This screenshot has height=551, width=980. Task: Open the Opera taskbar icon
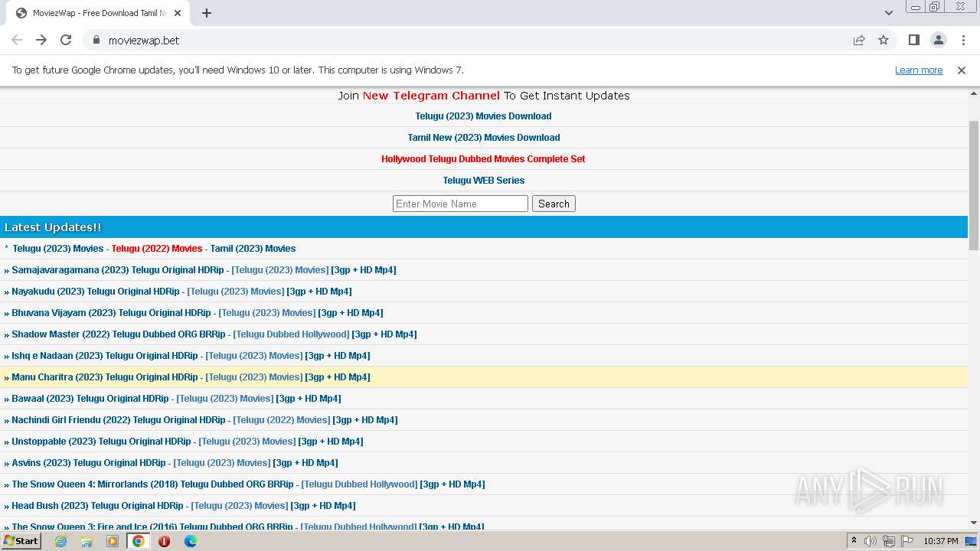[x=164, y=541]
